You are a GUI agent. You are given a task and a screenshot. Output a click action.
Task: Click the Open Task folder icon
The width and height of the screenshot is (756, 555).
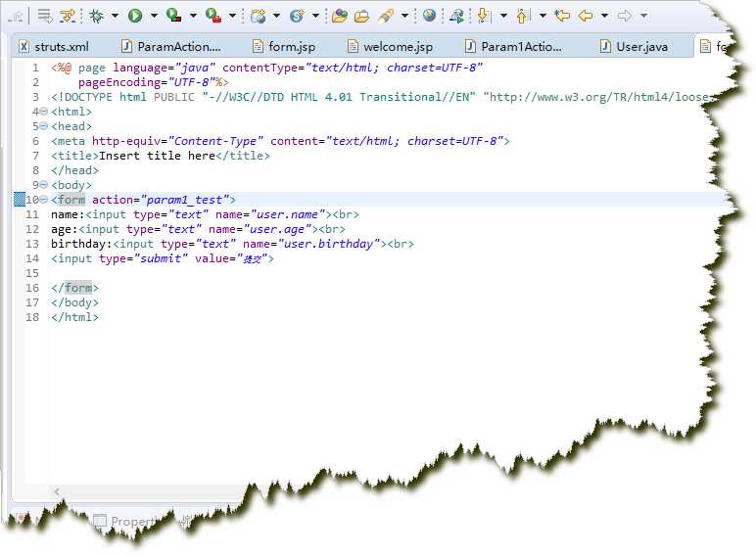click(361, 16)
